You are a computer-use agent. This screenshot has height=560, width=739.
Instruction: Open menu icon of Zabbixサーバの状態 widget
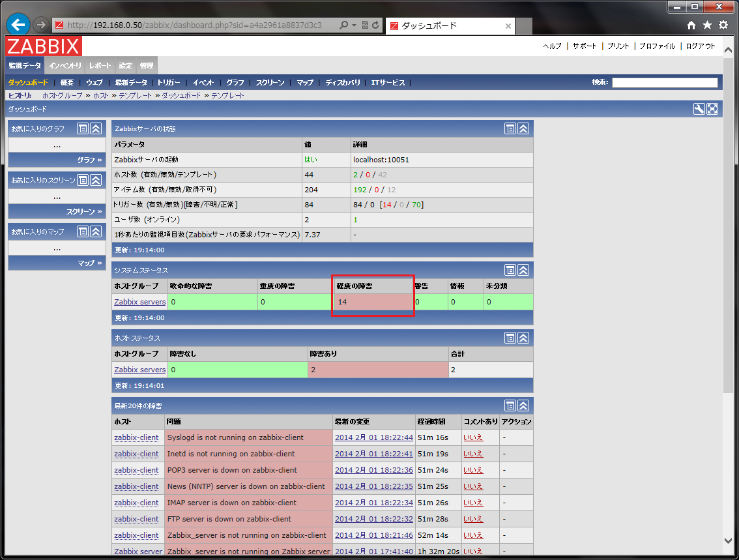point(510,128)
